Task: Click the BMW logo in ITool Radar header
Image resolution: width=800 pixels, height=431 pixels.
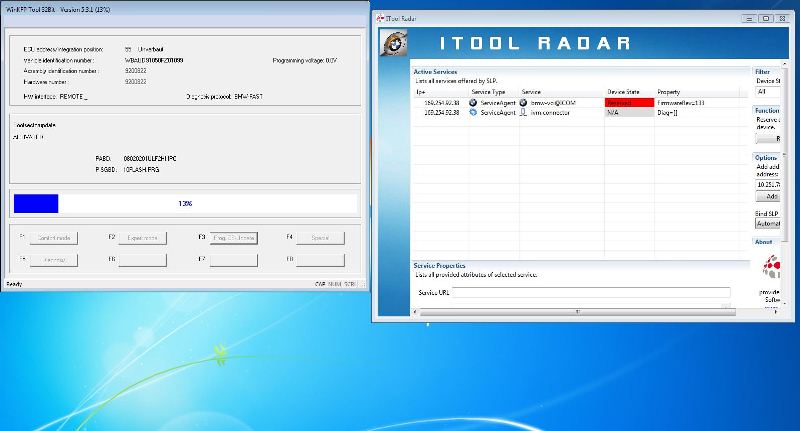Action: [393, 43]
